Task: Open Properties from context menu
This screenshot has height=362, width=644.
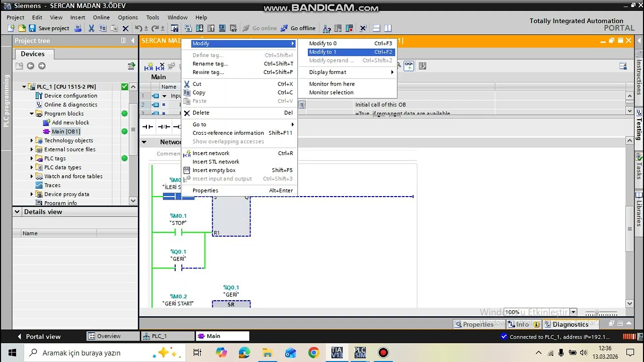Action: [x=239, y=191]
